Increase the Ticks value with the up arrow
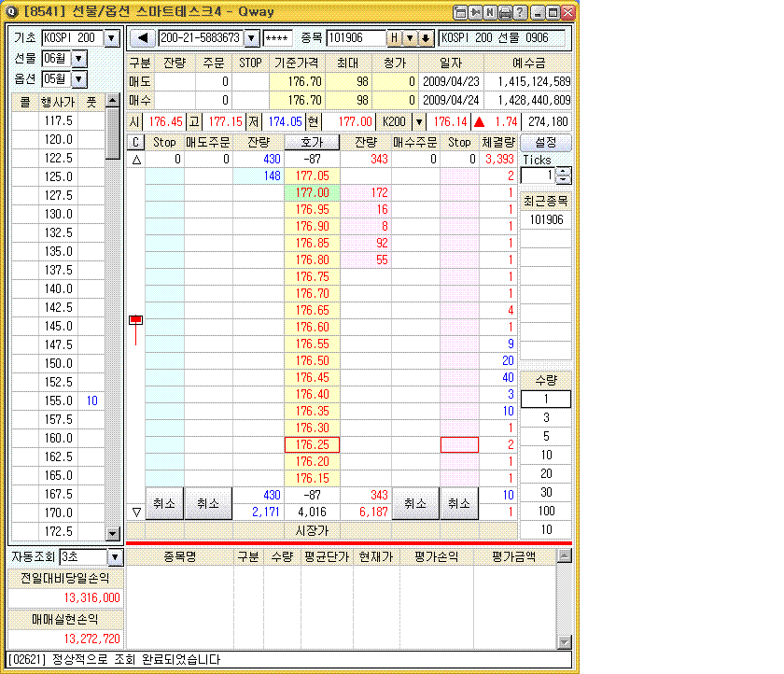Viewport: 784px width, 674px height. tap(564, 172)
